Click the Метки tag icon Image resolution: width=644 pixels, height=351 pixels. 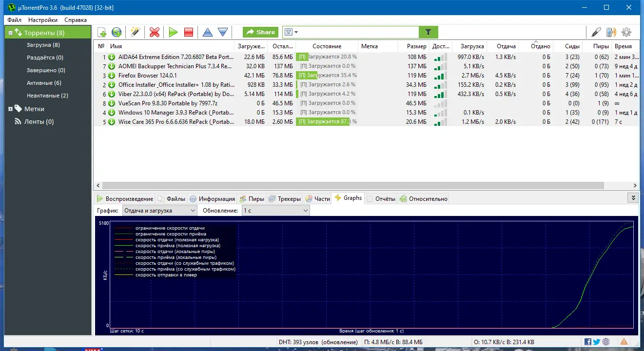coord(18,109)
